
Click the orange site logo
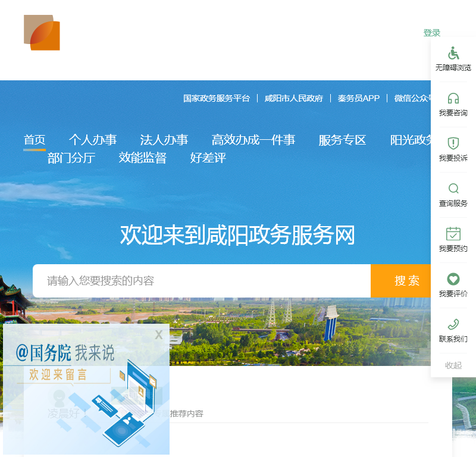(42, 33)
